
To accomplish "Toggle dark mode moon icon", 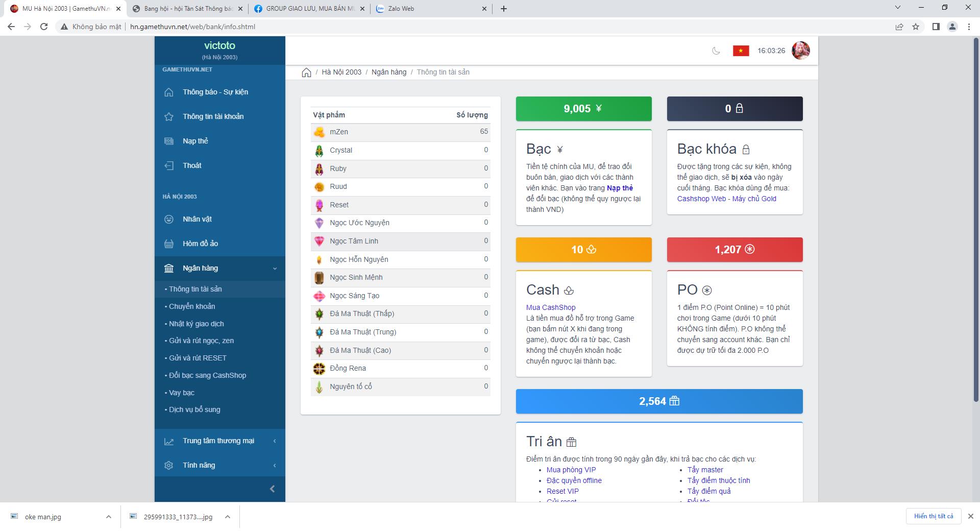I will click(716, 51).
